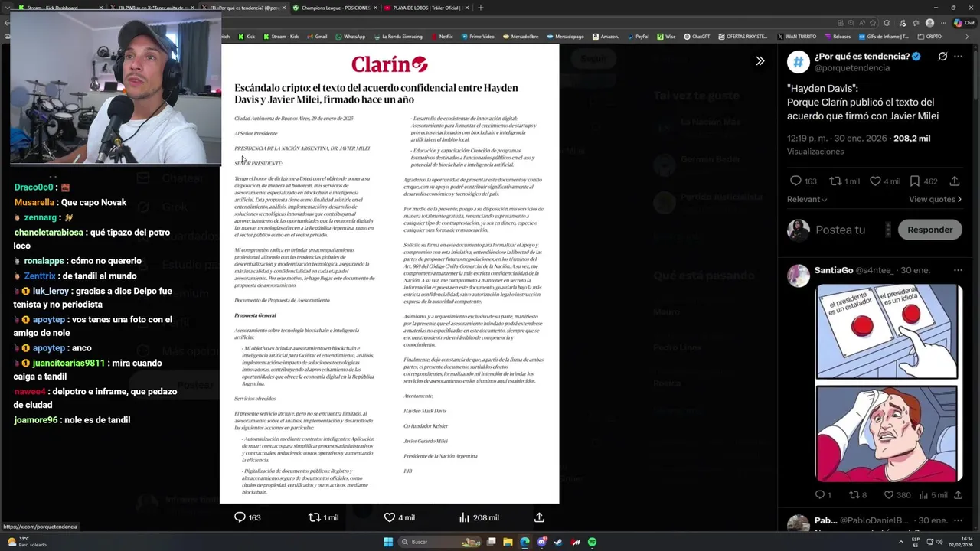Switch to PLAYA DE LOBOS trailer tab

tap(426, 8)
